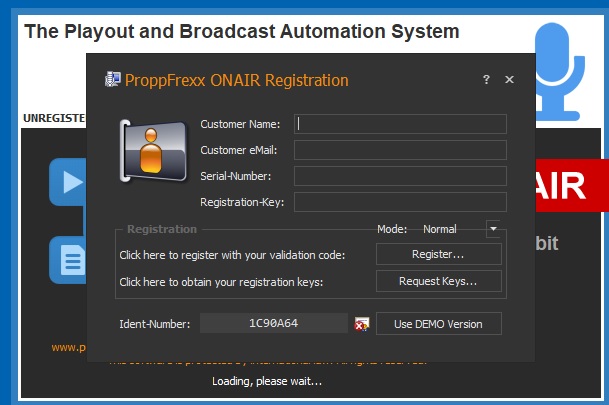Select the Ident-Number value 1C90A64
This screenshot has height=405, width=609.
(274, 324)
